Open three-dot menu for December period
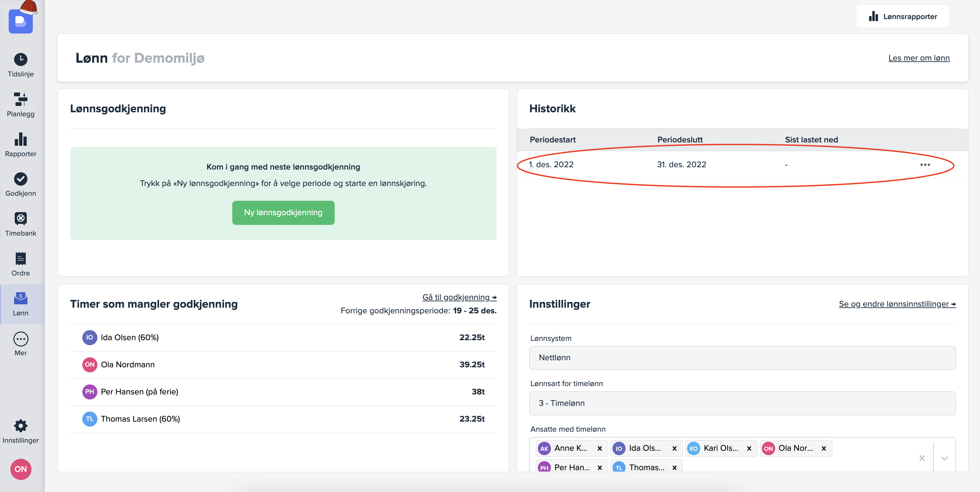 925,165
